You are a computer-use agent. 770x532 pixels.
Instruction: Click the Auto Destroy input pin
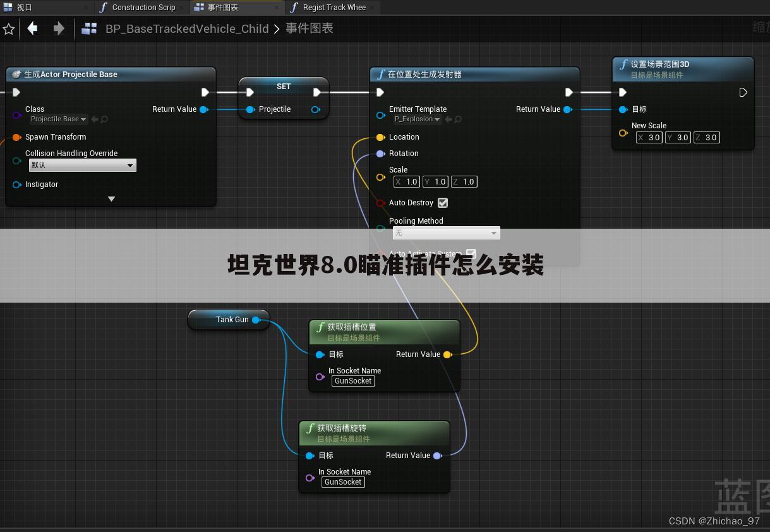tap(380, 203)
